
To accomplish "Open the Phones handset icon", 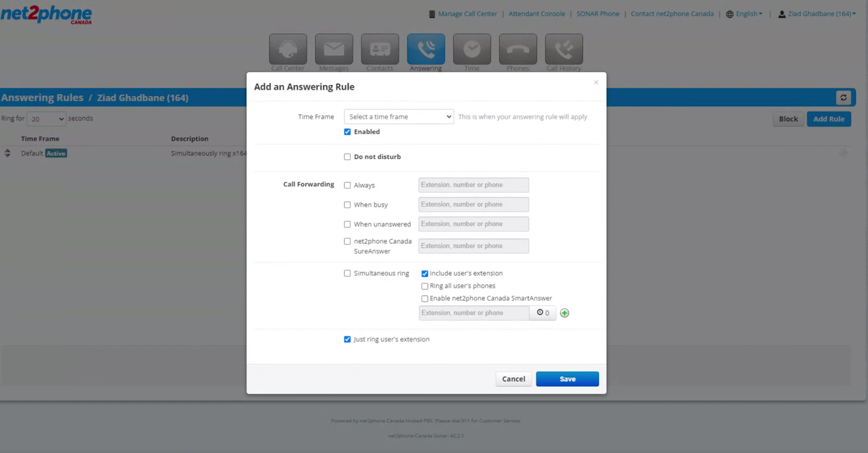I will (x=518, y=49).
